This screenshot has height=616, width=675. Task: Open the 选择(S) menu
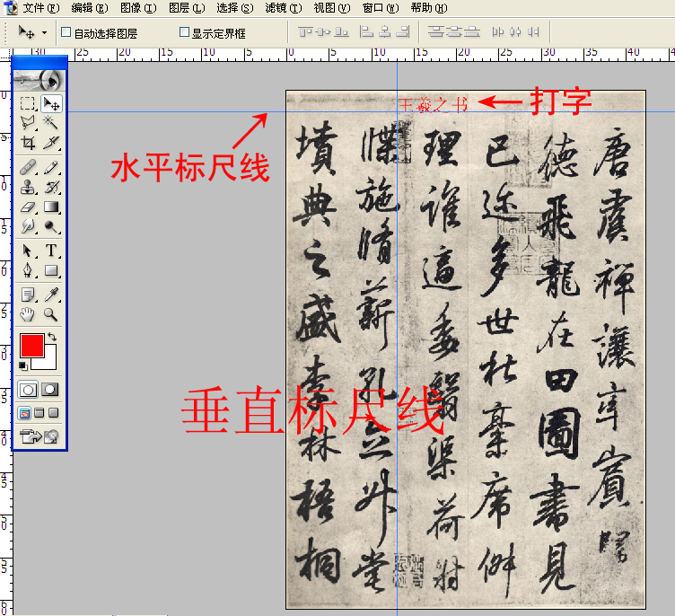[x=235, y=8]
